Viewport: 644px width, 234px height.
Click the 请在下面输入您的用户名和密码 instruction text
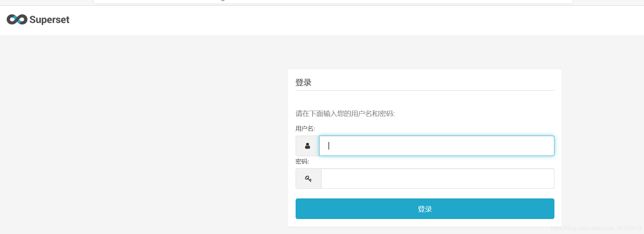tap(345, 114)
